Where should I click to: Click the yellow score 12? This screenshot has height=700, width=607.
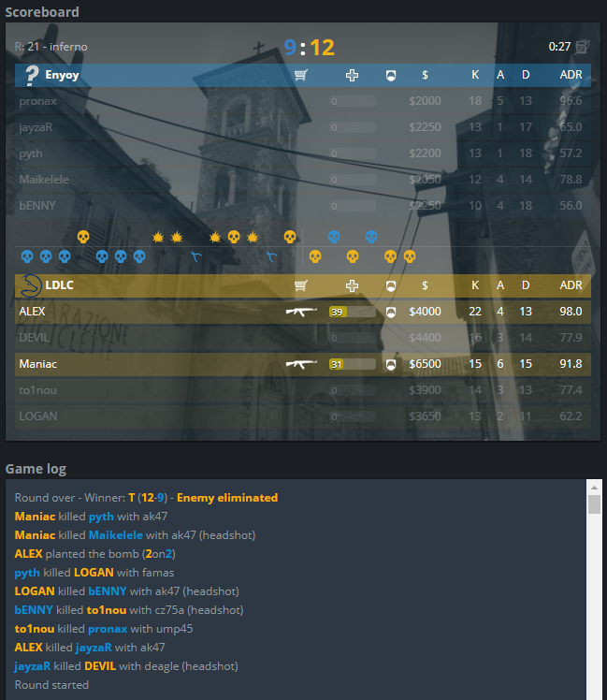coord(323,48)
